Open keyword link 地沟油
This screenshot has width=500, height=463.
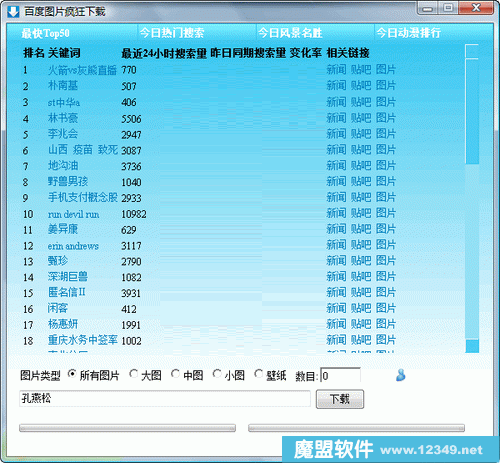(x=63, y=165)
